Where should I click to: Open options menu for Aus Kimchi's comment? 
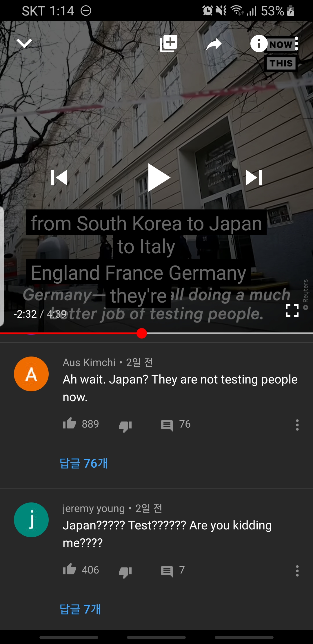[x=297, y=425]
